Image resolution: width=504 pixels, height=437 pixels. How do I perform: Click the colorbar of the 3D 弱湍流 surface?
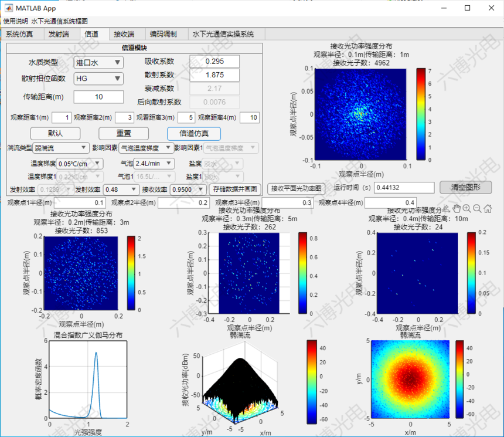[x=312, y=382]
